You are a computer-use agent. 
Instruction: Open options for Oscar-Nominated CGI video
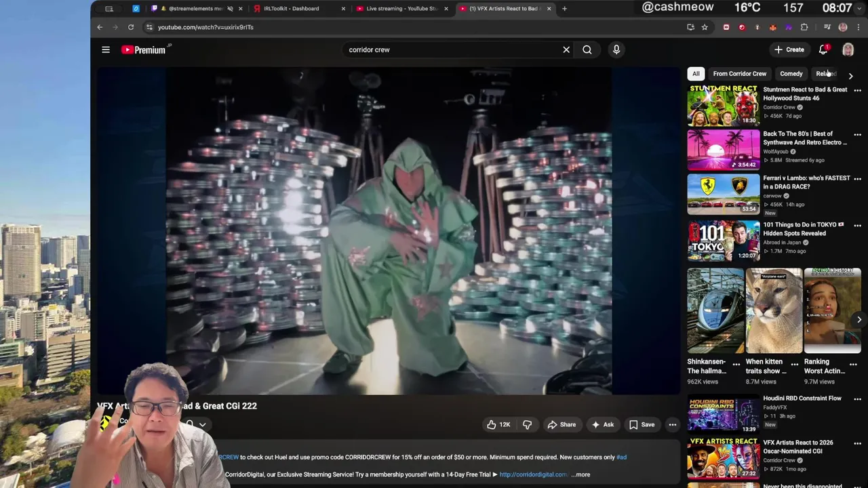click(x=857, y=443)
